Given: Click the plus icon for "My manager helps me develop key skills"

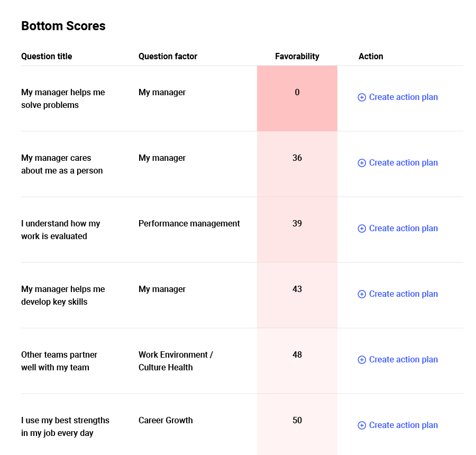Looking at the screenshot, I should (362, 294).
